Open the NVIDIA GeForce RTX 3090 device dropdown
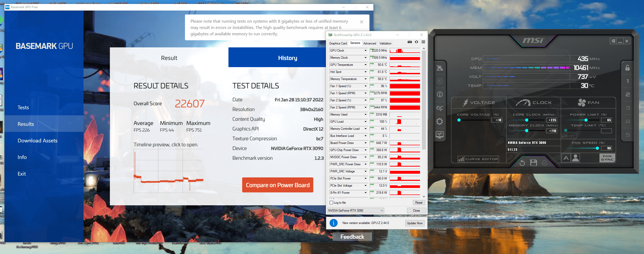The width and height of the screenshot is (644, 254). tap(355, 211)
